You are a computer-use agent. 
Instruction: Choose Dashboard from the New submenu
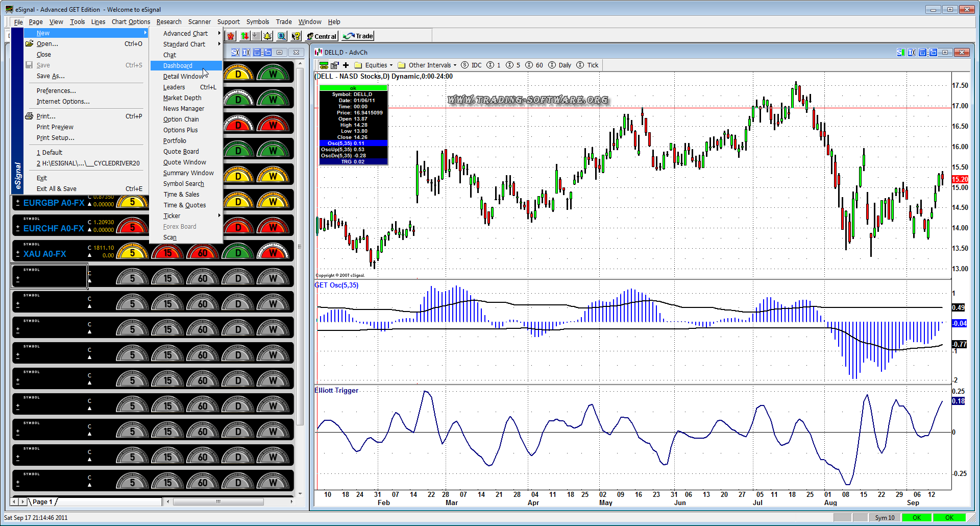(178, 66)
